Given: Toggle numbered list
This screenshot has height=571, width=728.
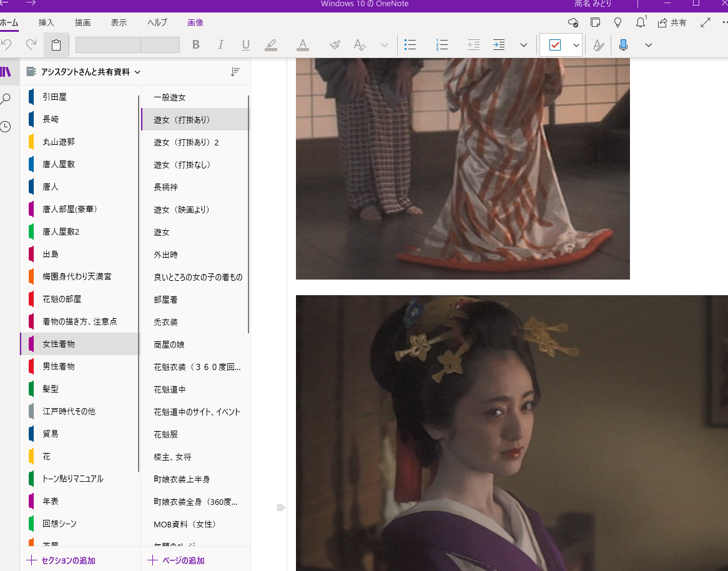Looking at the screenshot, I should (x=441, y=44).
